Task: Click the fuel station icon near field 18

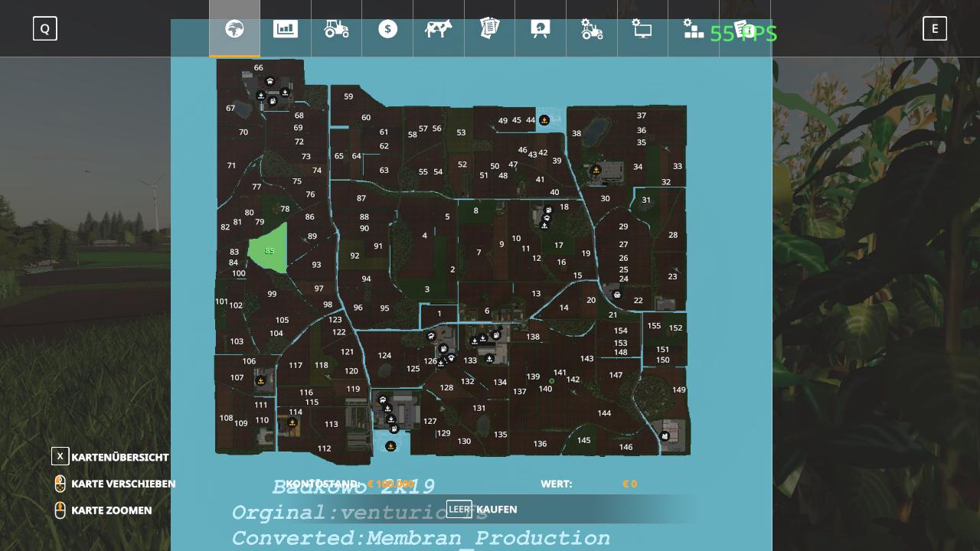Action: (548, 210)
